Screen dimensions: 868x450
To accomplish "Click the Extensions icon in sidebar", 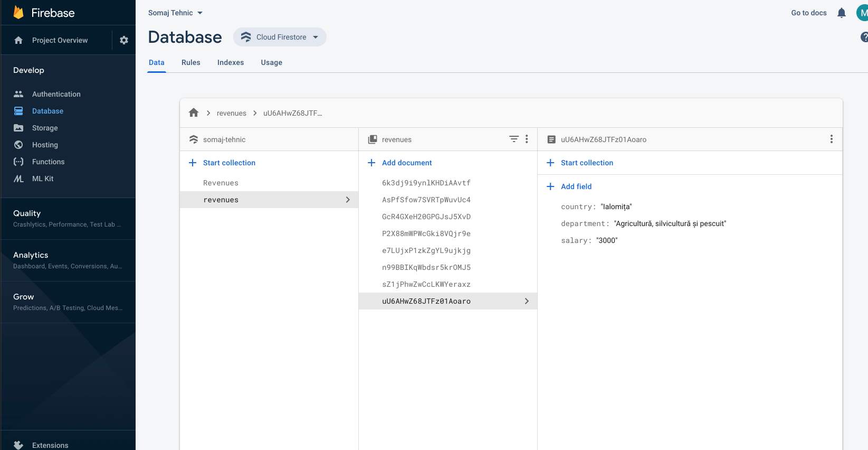I will [18, 445].
